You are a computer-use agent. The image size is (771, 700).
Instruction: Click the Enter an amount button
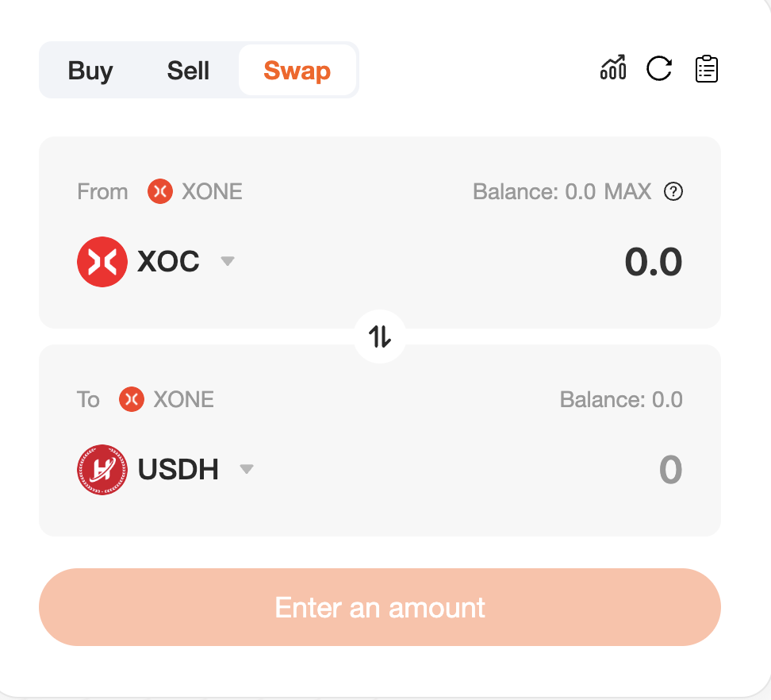(380, 607)
